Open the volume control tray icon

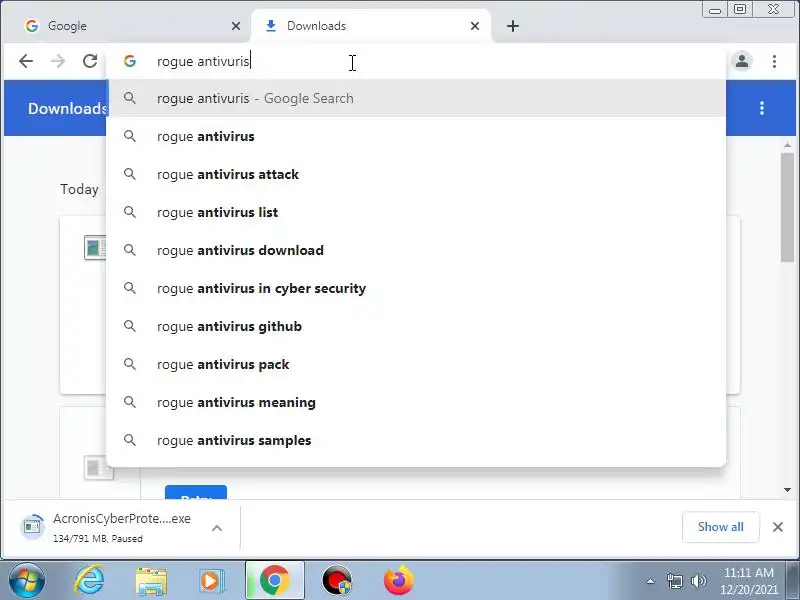pos(698,581)
